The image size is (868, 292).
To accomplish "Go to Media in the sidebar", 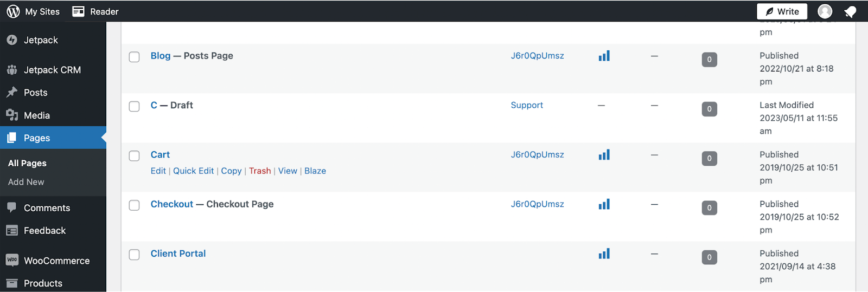I will pyautogui.click(x=36, y=115).
